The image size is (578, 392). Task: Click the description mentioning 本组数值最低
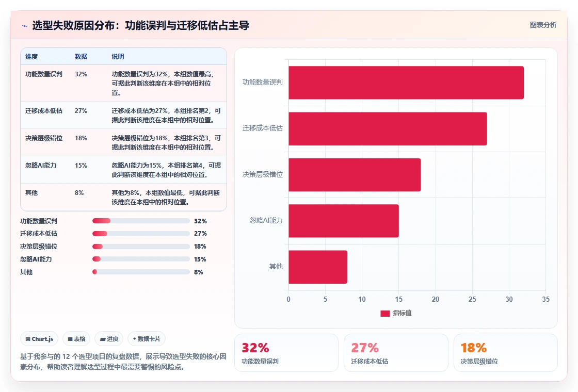[166, 197]
